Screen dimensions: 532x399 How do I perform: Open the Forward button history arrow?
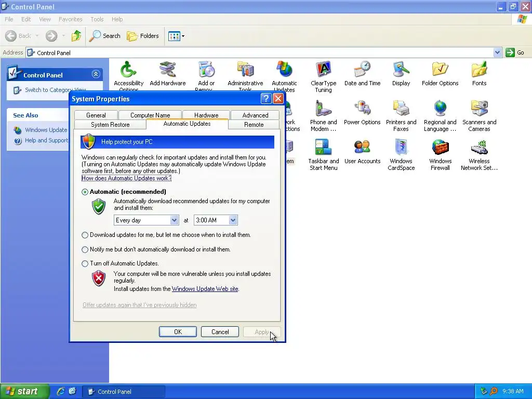pyautogui.click(x=63, y=36)
